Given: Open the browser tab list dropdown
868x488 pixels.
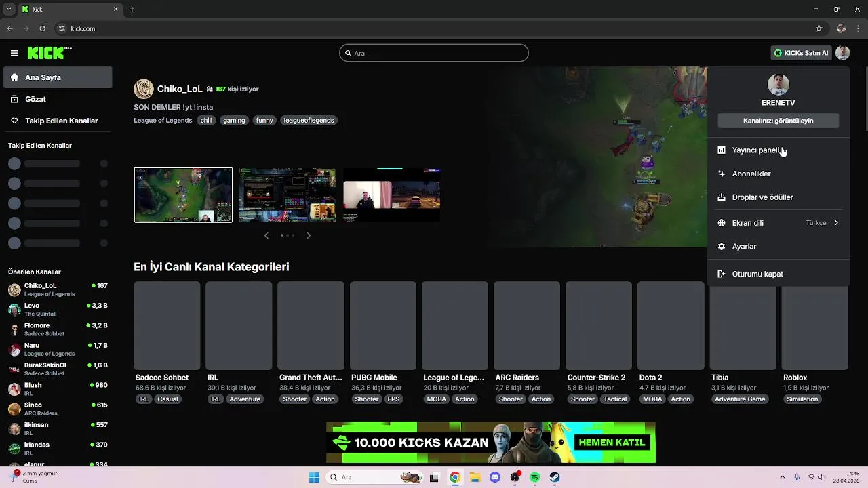Looking at the screenshot, I should 9,9.
